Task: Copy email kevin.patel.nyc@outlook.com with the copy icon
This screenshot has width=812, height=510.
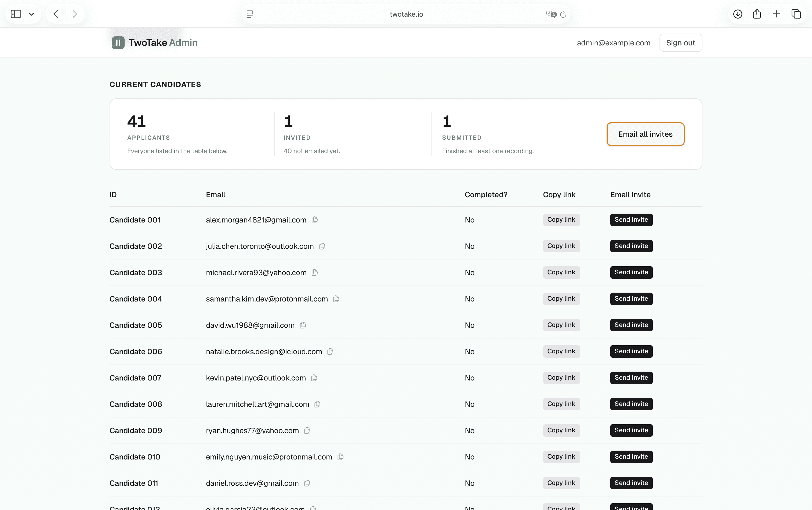Action: 314,378
